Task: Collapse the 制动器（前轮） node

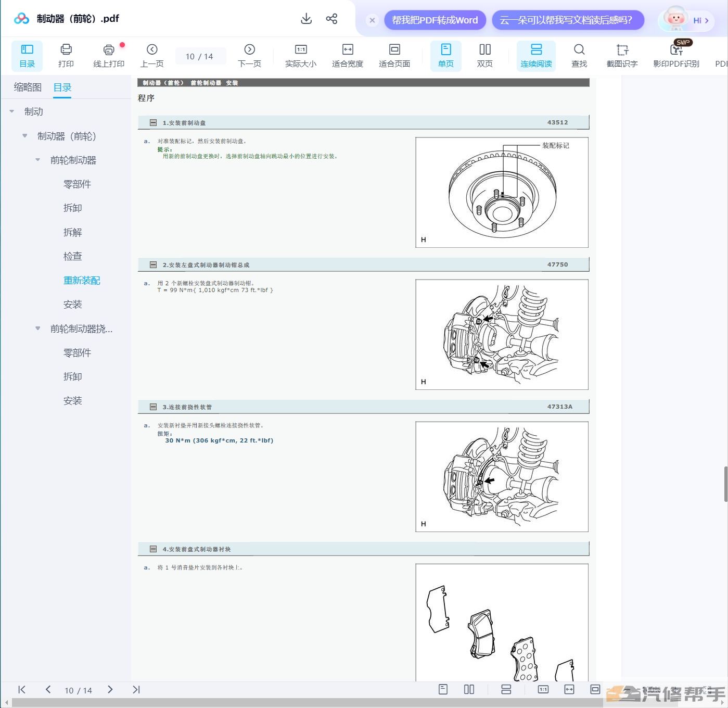Action: tap(24, 136)
